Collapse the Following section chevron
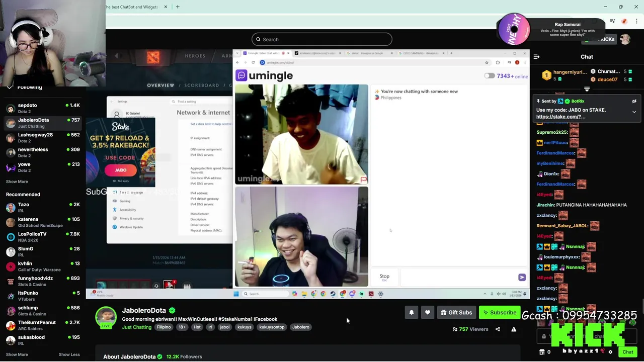 click(10, 87)
